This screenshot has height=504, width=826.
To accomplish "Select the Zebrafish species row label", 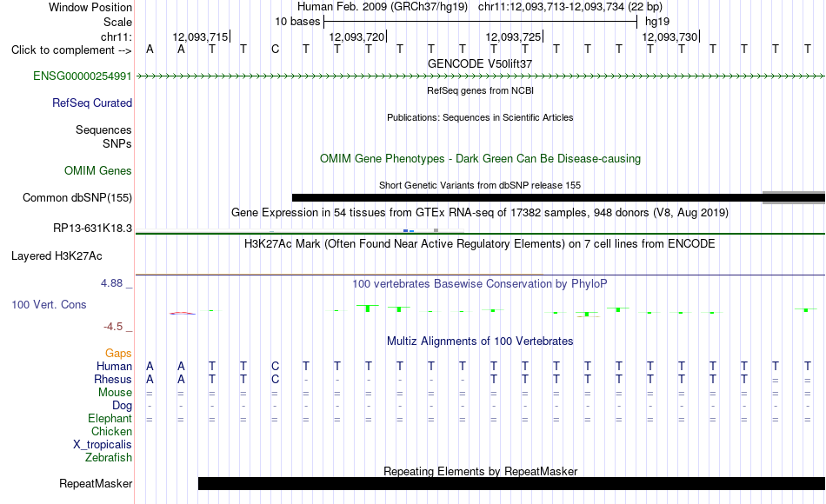I will pyautogui.click(x=109, y=458).
